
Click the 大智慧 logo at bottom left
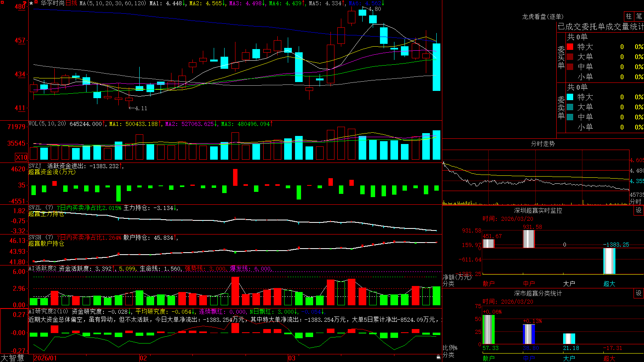point(12,358)
